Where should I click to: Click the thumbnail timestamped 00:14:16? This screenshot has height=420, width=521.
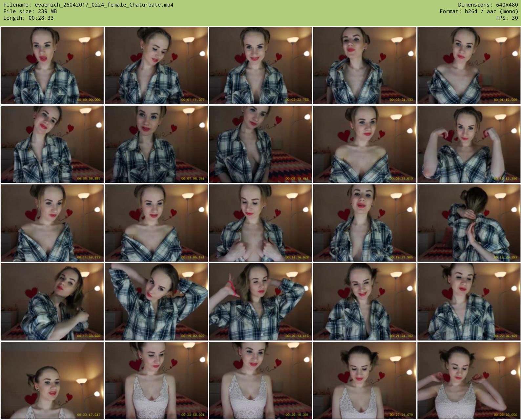260,223
